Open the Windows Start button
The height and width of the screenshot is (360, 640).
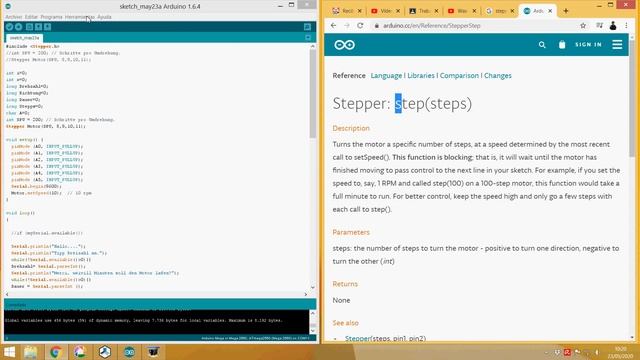coord(9,352)
